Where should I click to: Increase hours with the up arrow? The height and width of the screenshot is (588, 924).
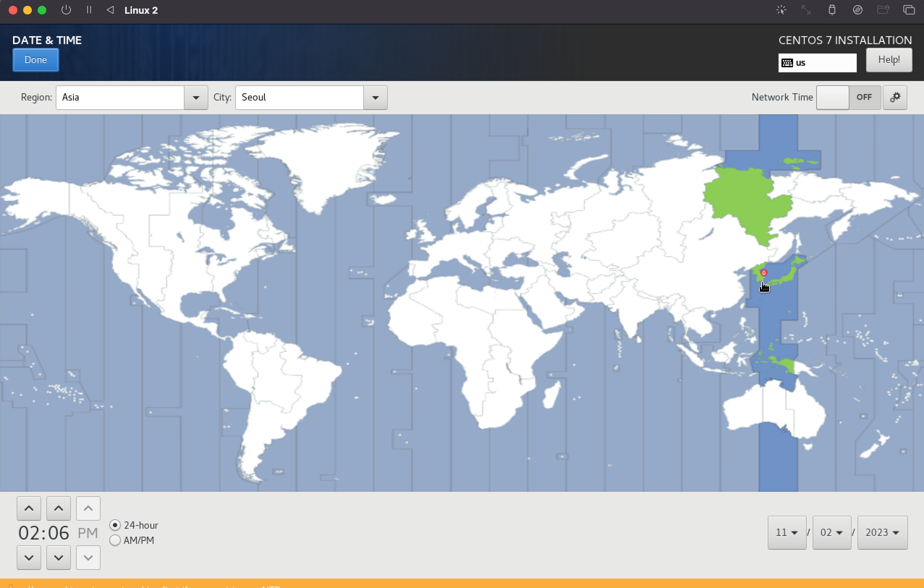pos(29,508)
